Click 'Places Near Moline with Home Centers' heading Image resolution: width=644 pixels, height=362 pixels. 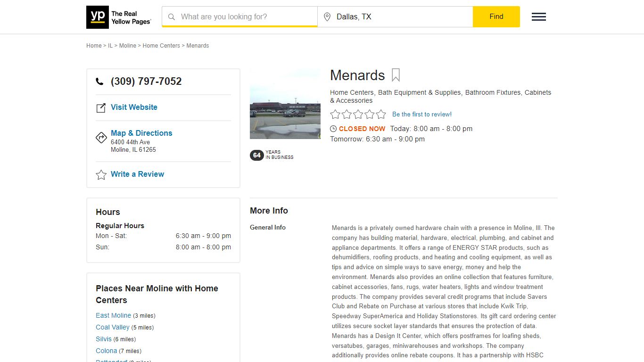click(157, 294)
